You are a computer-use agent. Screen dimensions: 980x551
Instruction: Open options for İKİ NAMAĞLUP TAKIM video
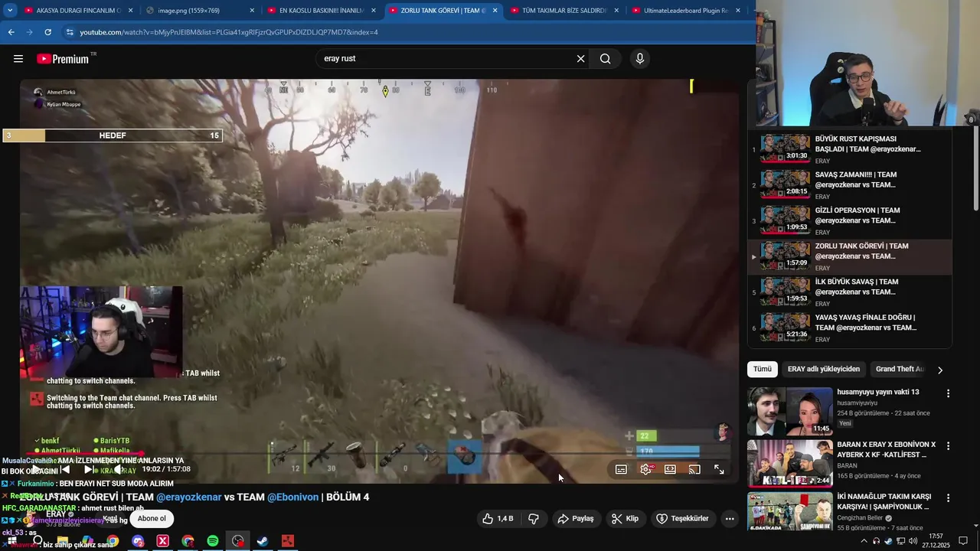click(x=948, y=497)
